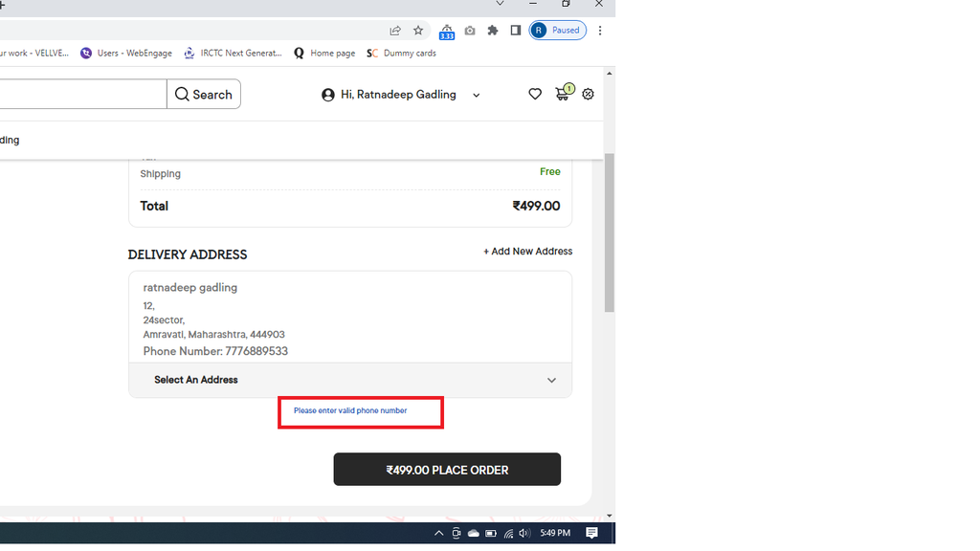Expand the Hi, Ratnadeep Gadling account menu
Image resolution: width=980 pixels, height=551 pixels.
(x=401, y=95)
